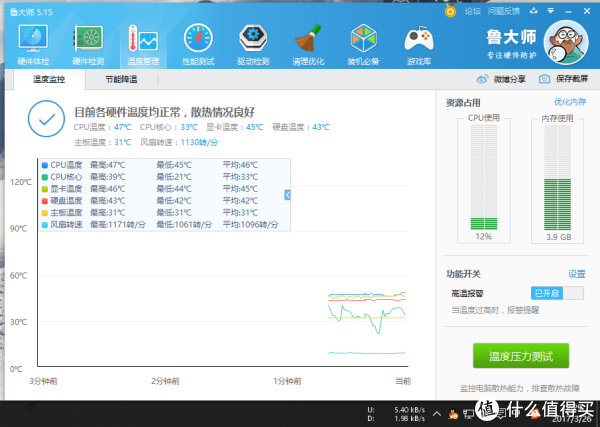Toggle CPU温度 legend color square

pyautogui.click(x=45, y=165)
